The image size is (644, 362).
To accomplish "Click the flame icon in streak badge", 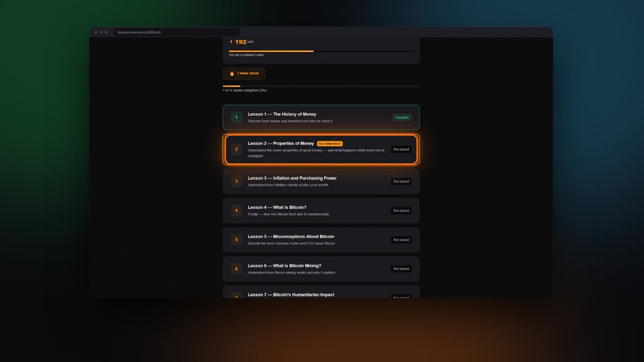I will tap(232, 73).
